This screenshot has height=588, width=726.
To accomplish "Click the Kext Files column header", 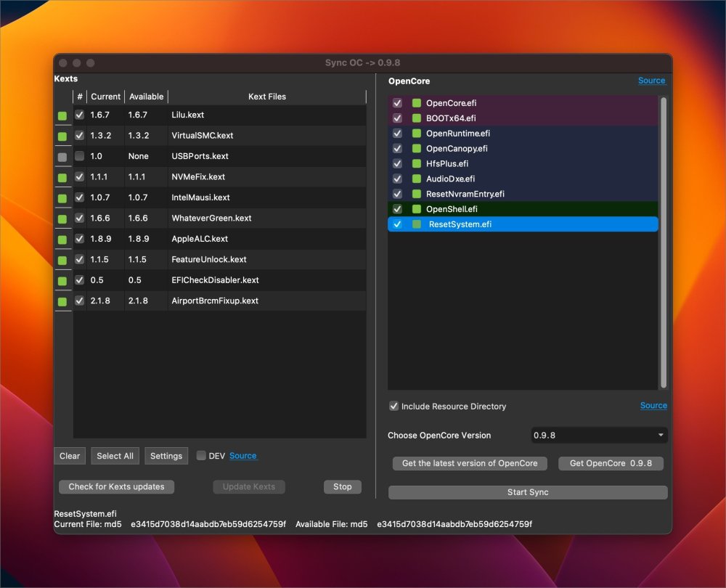I will [x=266, y=97].
